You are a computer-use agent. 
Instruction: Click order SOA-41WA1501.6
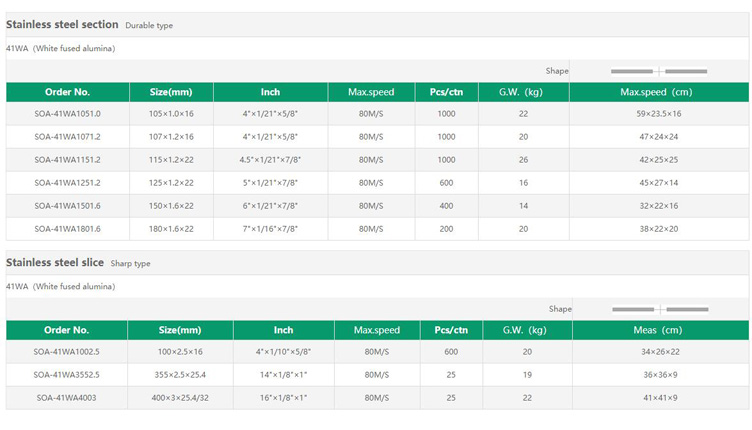[67, 206]
